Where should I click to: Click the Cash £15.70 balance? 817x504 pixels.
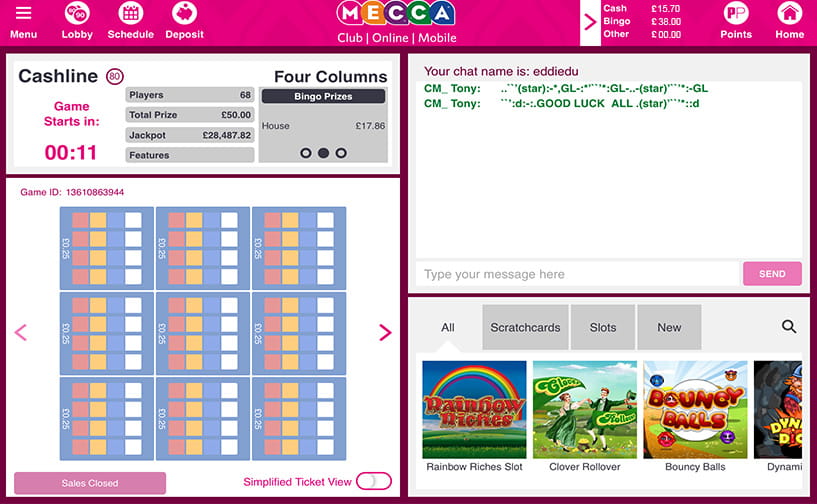click(642, 8)
